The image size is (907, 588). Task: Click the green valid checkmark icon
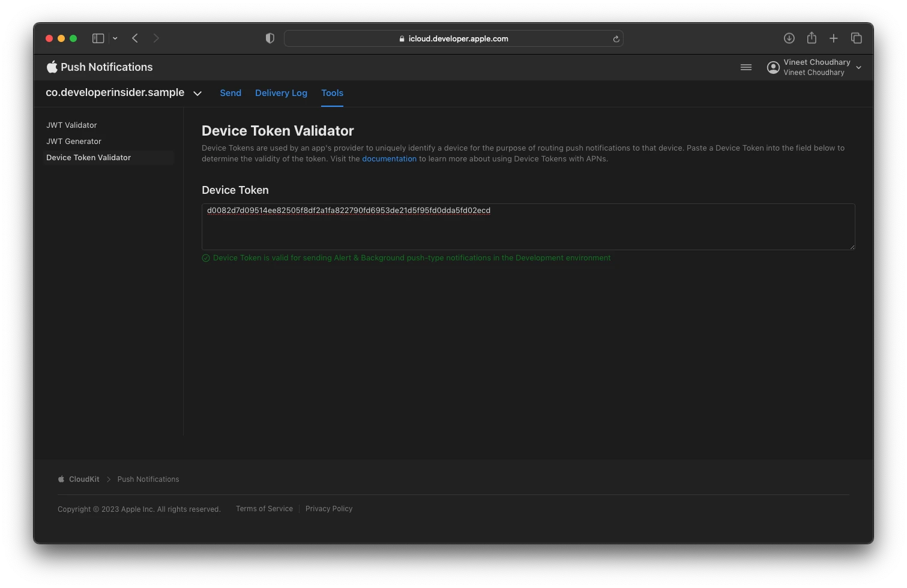(206, 258)
